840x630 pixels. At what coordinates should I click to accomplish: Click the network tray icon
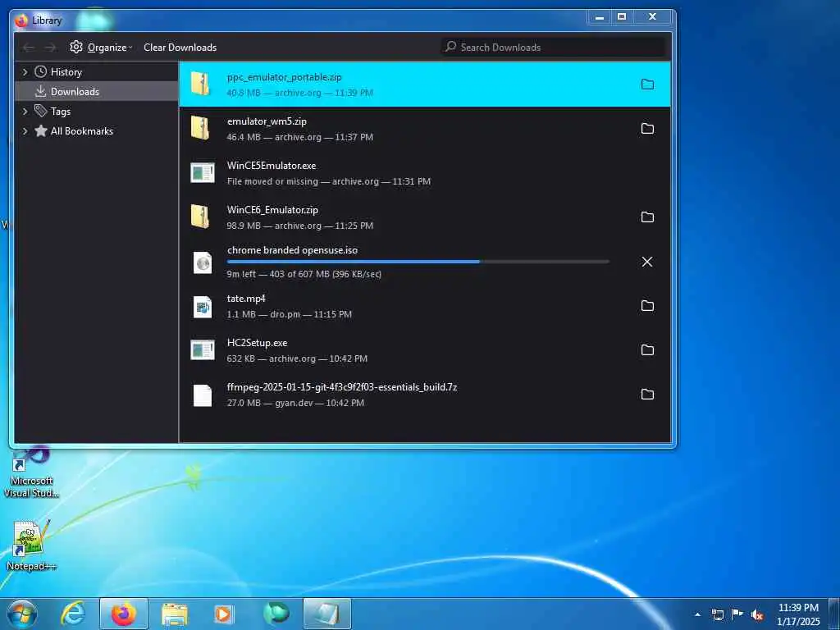718,614
